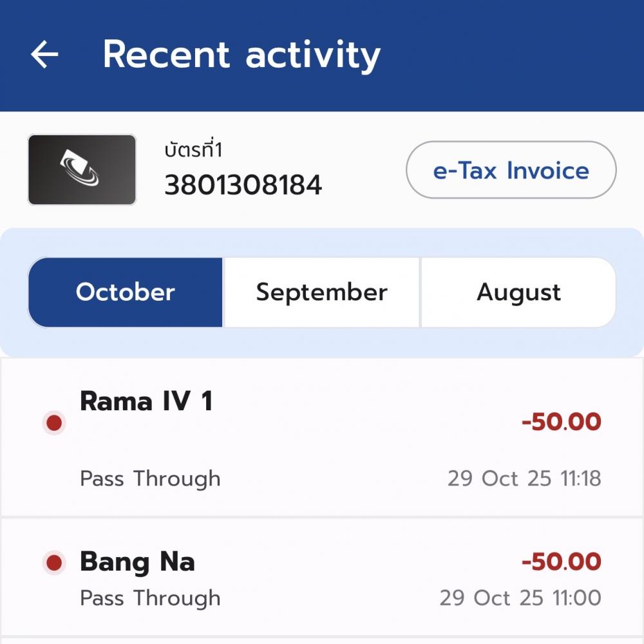Tap the -50.00 amount for Bang Na
Viewport: 644px width, 644px height.
tap(561, 562)
